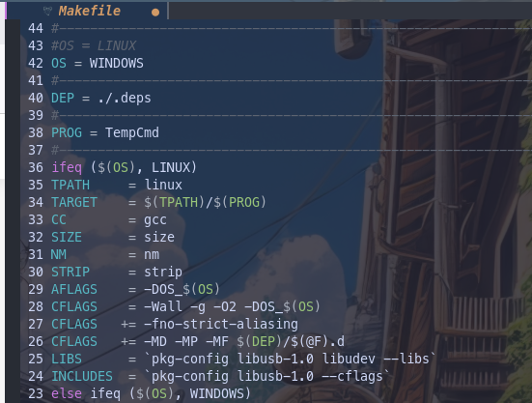Image resolution: width=532 pixels, height=403 pixels.
Task: Click the empty tabline area beside Makefile tab
Action: click(x=350, y=11)
